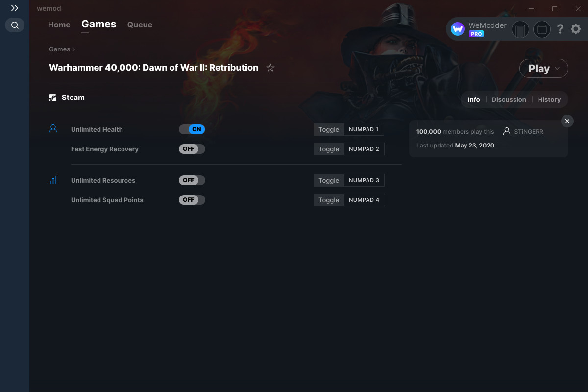Open the phone remote icon
Screen dimensions: 588x392
520,30
